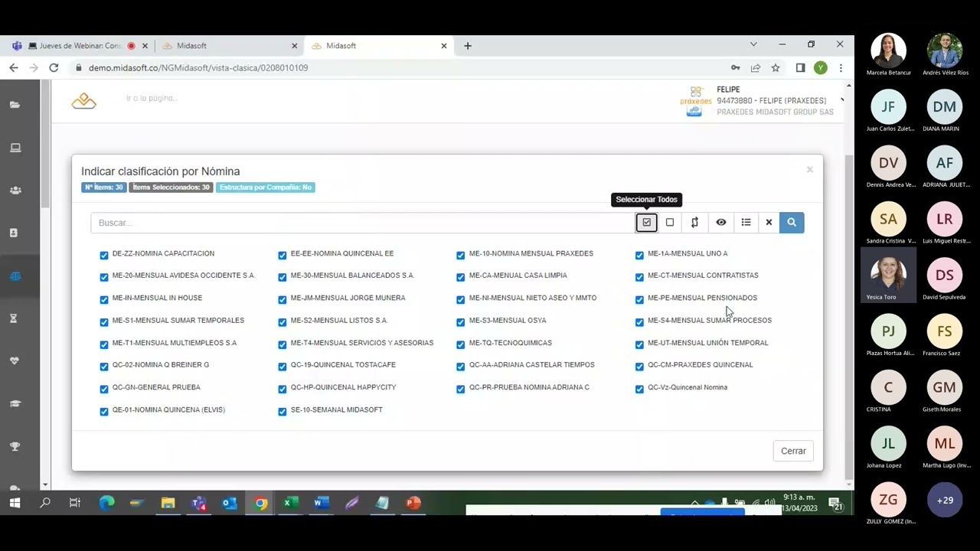980x551 pixels.
Task: Click the 'ME-UT-MENSUAL UNIÓN TEMPORAL' label
Action: pyautogui.click(x=707, y=343)
